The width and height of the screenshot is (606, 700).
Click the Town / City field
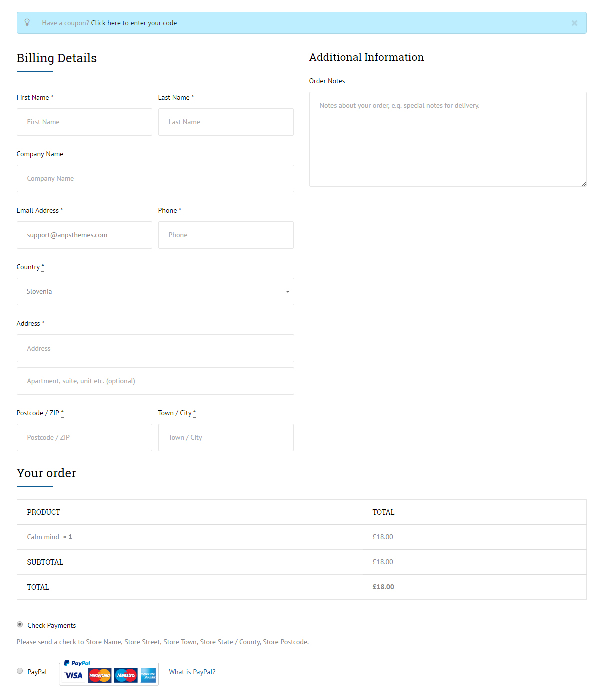(x=226, y=437)
